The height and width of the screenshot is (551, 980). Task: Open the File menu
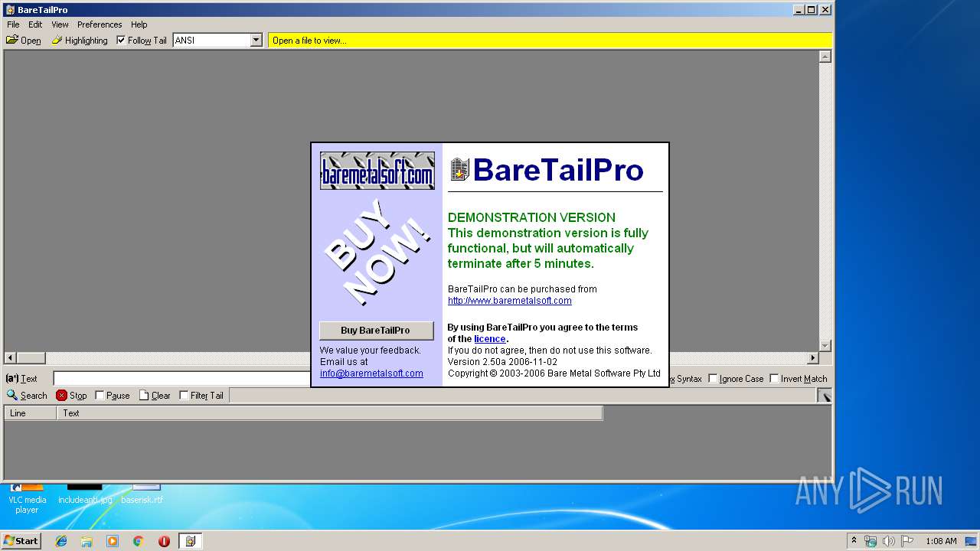pos(13,24)
